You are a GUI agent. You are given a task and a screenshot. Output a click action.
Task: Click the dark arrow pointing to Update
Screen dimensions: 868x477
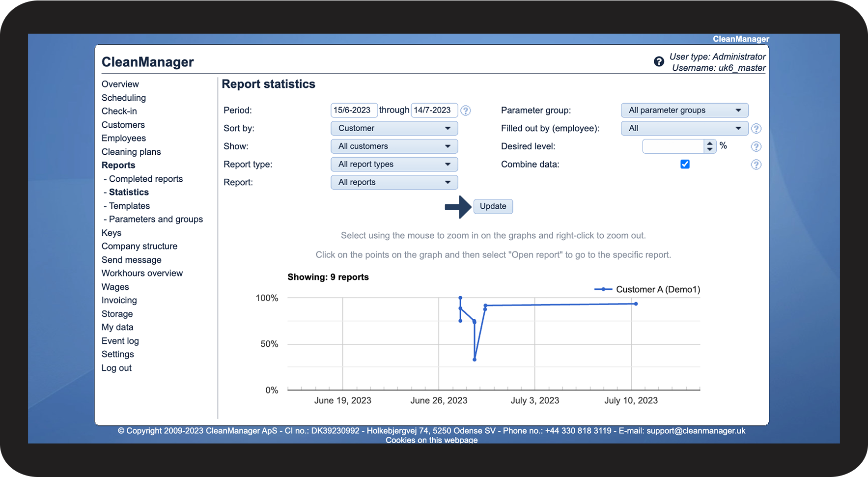(458, 207)
